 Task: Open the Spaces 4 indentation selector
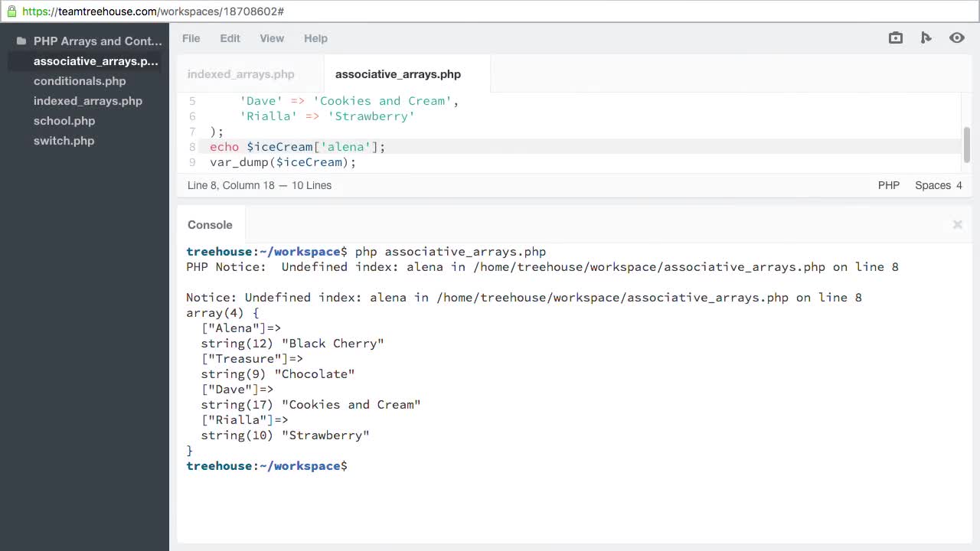(x=938, y=185)
